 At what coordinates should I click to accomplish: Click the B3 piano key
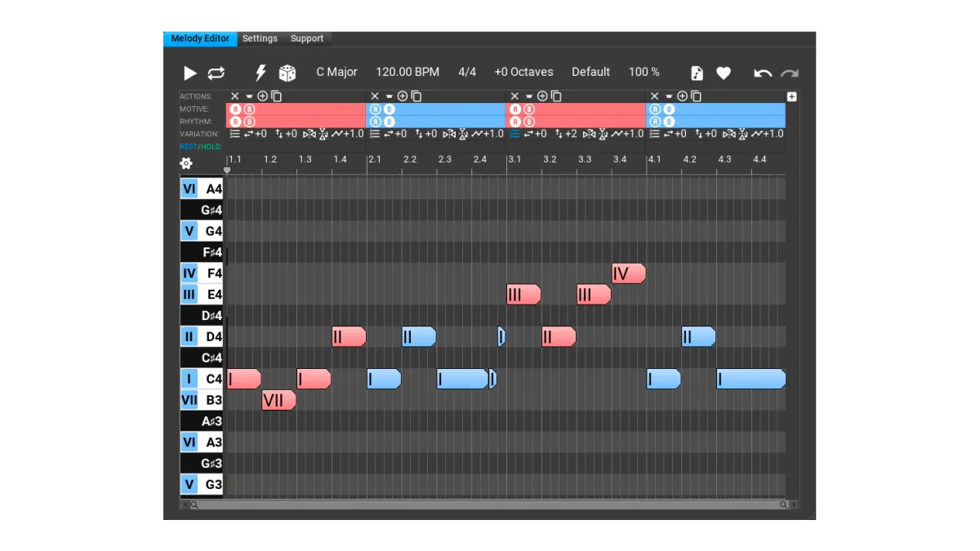tap(202, 400)
